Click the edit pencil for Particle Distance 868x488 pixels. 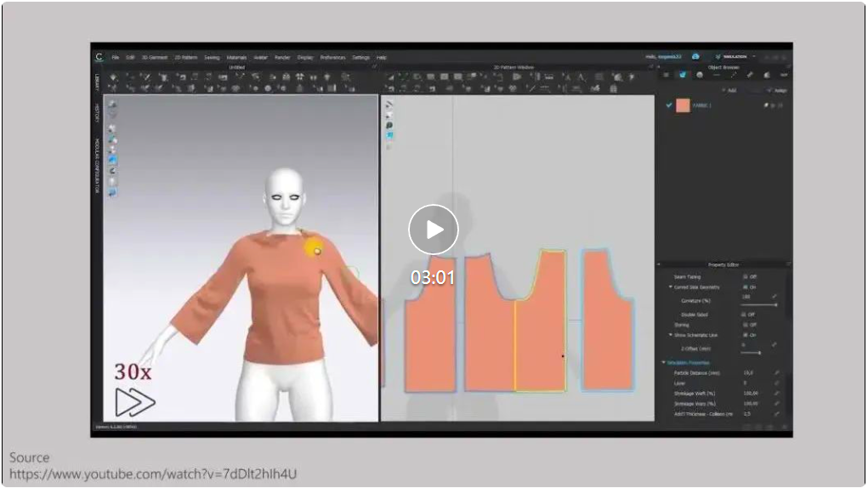click(777, 373)
